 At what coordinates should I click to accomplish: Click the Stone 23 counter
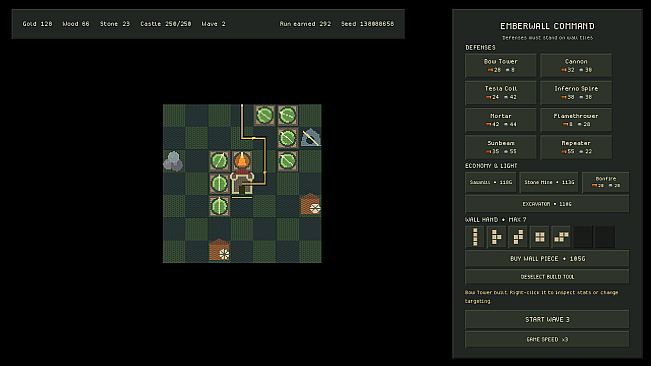[x=115, y=24]
